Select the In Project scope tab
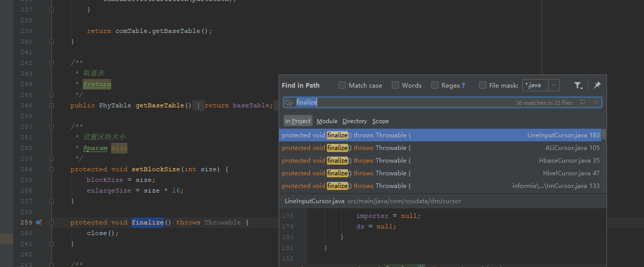 [298, 121]
